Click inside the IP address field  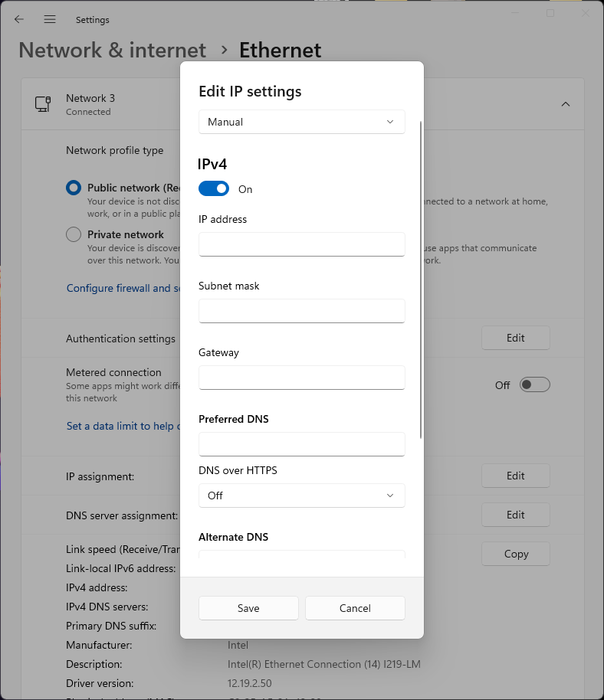[x=301, y=244]
